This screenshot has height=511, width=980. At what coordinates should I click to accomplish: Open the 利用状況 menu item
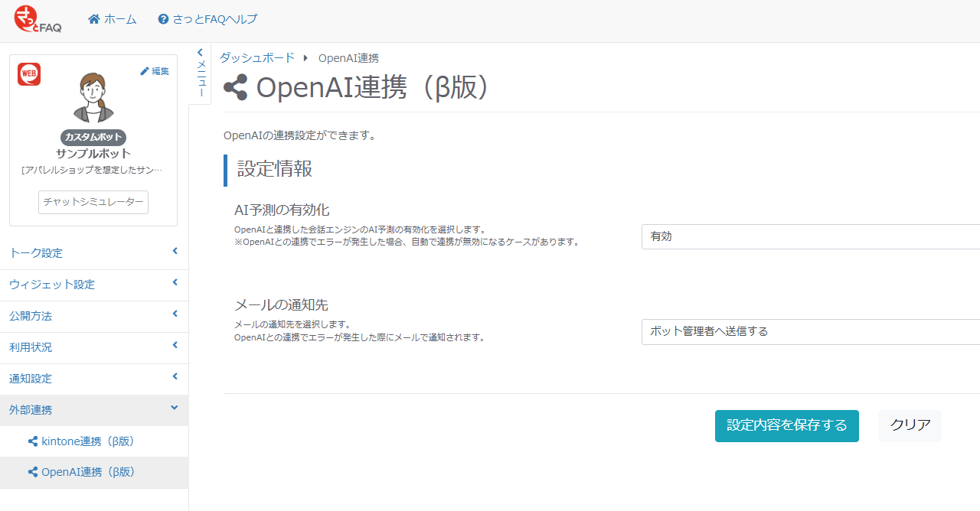pyautogui.click(x=93, y=347)
